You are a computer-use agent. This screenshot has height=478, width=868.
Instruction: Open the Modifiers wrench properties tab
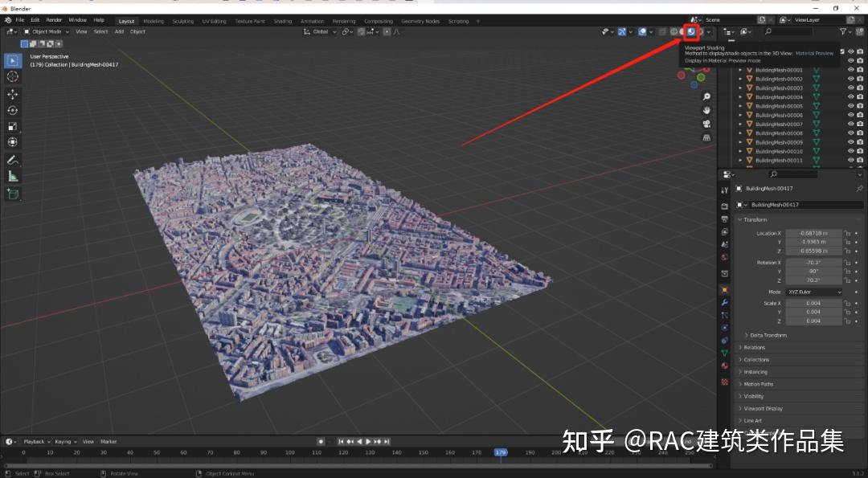point(725,303)
